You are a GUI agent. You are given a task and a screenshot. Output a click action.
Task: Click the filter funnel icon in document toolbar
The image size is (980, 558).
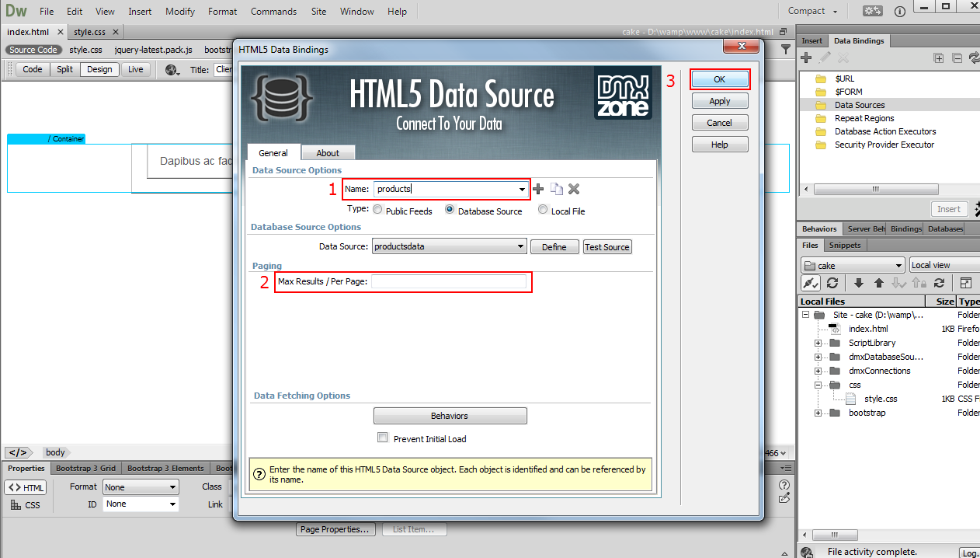[786, 50]
